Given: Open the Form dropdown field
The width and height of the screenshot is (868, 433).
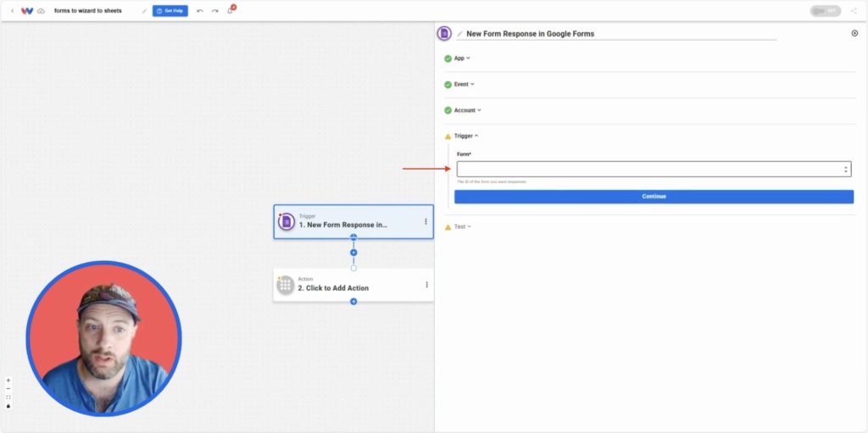Looking at the screenshot, I should (x=654, y=169).
